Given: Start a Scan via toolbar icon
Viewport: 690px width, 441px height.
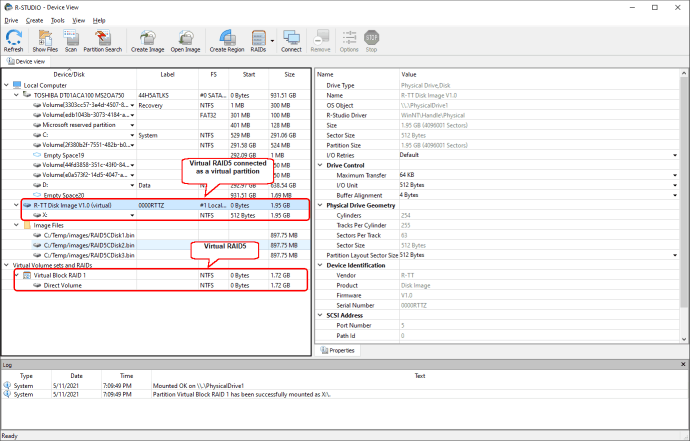Looking at the screenshot, I should pyautogui.click(x=70, y=40).
